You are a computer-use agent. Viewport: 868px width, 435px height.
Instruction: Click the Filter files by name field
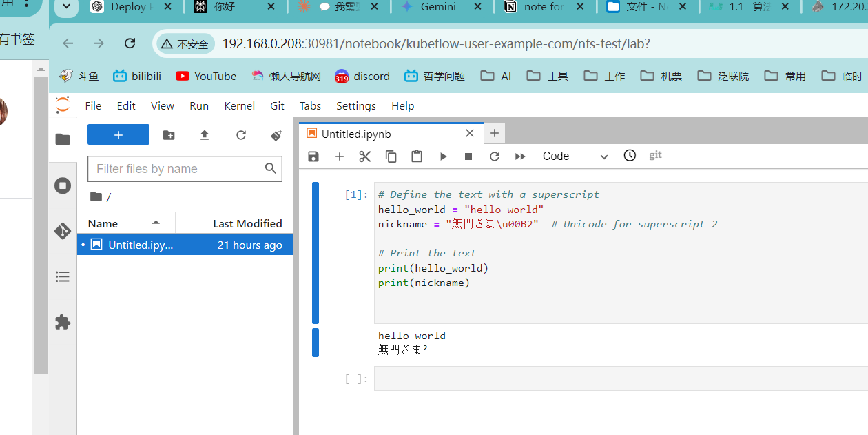point(185,169)
